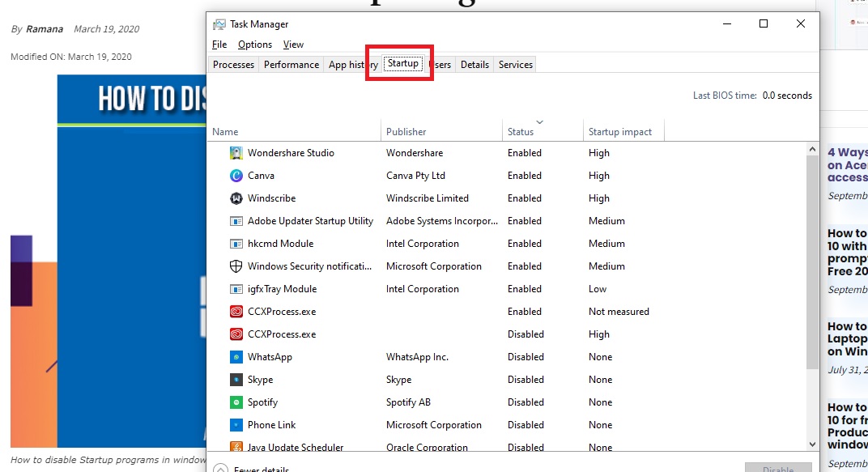This screenshot has height=472, width=868.
Task: Click the enabled CCXProcess.exe icon
Action: (236, 312)
